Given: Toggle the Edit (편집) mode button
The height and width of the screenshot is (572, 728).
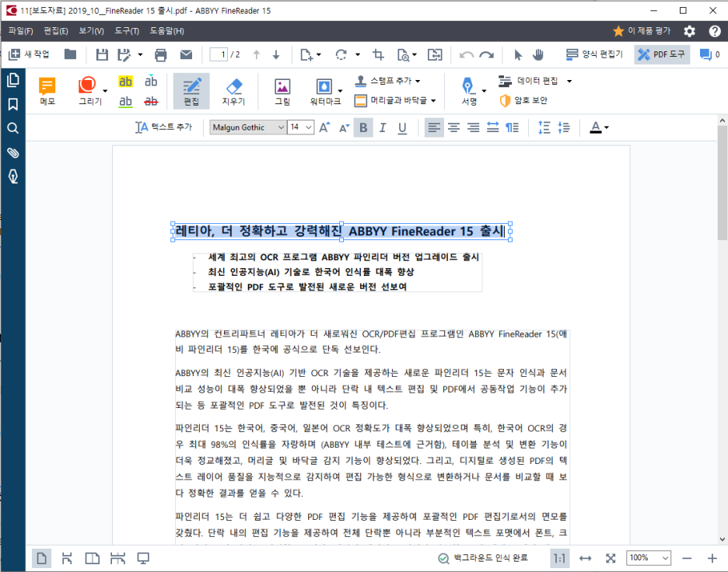Looking at the screenshot, I should point(191,91).
